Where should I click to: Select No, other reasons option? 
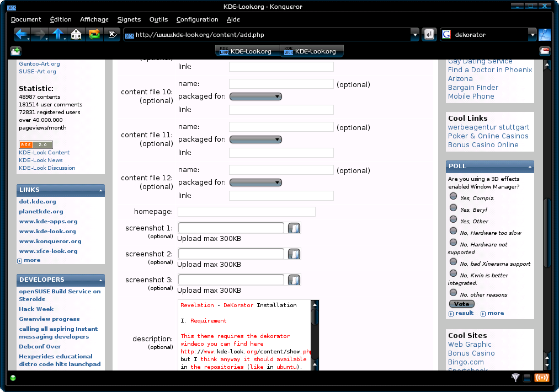point(453,293)
